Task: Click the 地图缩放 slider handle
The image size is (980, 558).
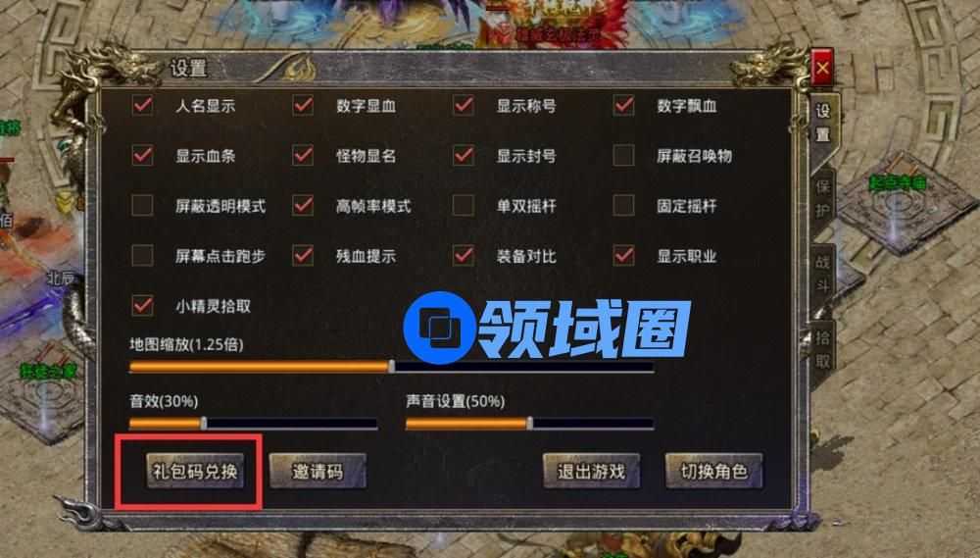Action: click(391, 367)
